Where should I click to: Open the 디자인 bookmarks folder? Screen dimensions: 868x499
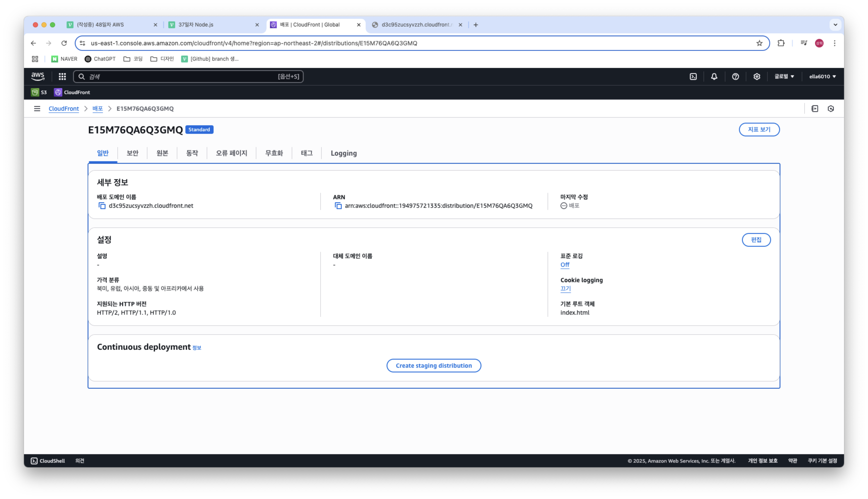pyautogui.click(x=162, y=59)
